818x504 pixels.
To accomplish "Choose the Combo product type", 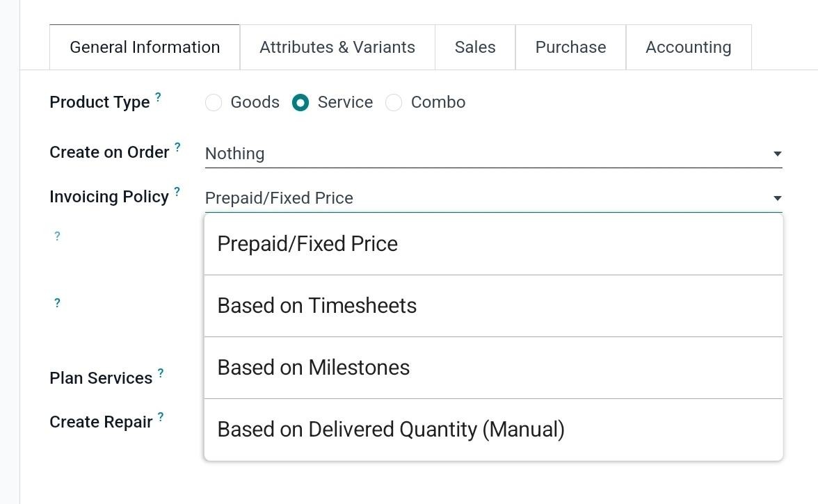I will click(x=394, y=103).
